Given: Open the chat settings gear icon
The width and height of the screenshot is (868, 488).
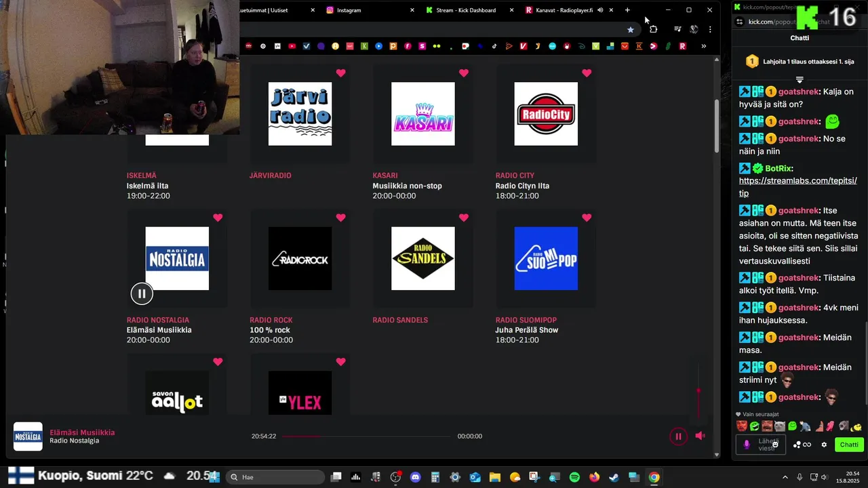Looking at the screenshot, I should point(824,445).
